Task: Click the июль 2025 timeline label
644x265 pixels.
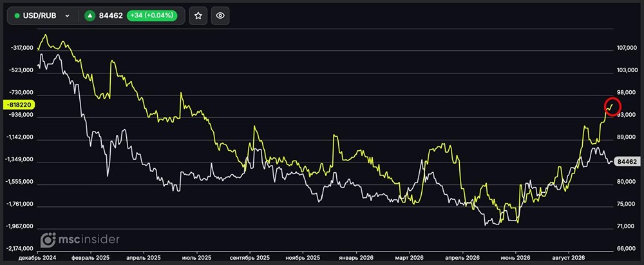Action: point(196,258)
